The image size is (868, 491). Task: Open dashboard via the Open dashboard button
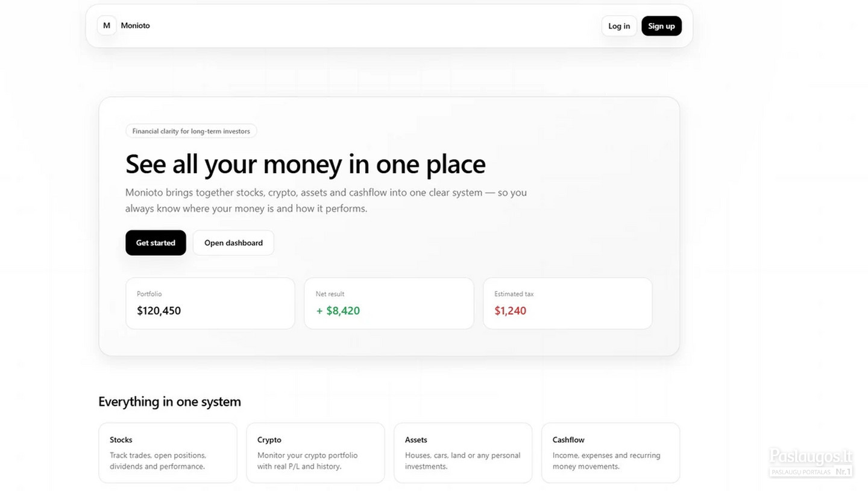pos(233,242)
